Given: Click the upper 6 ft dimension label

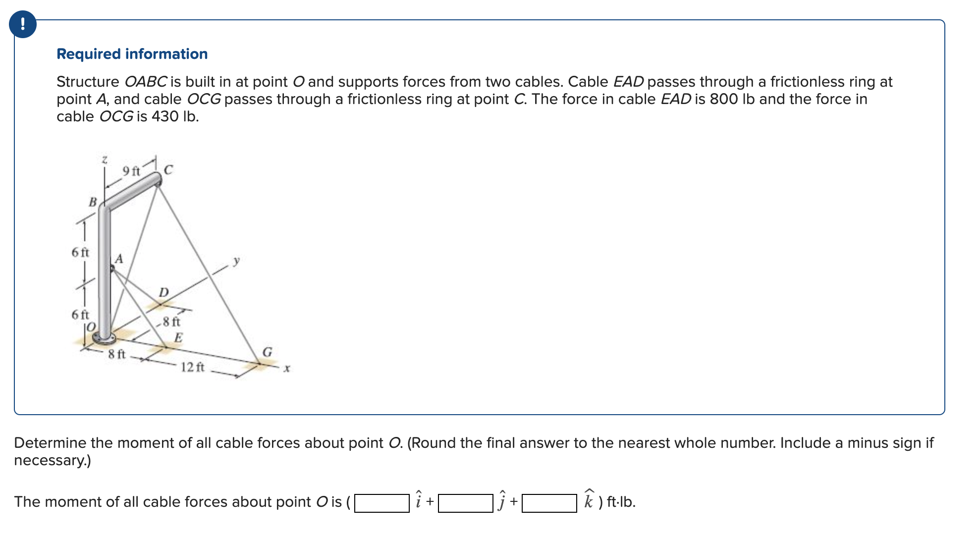Looking at the screenshot, I should [x=81, y=253].
